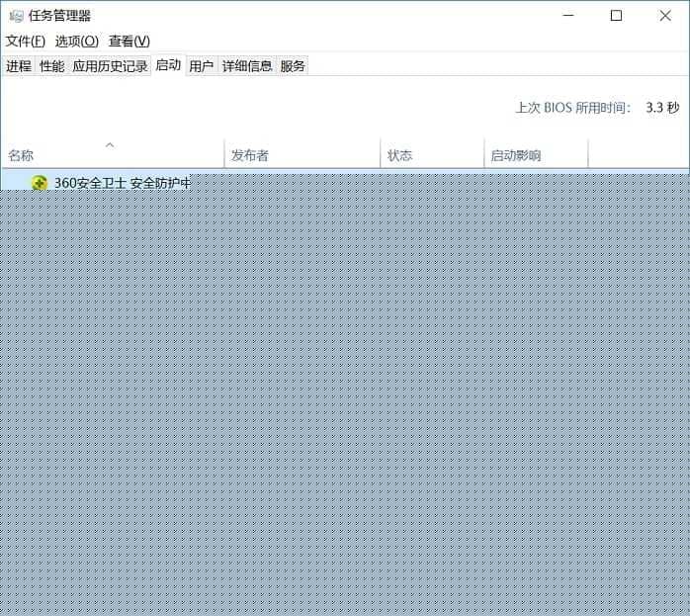Switch to the 用户 tab
This screenshot has height=616, width=690.
pyautogui.click(x=201, y=66)
